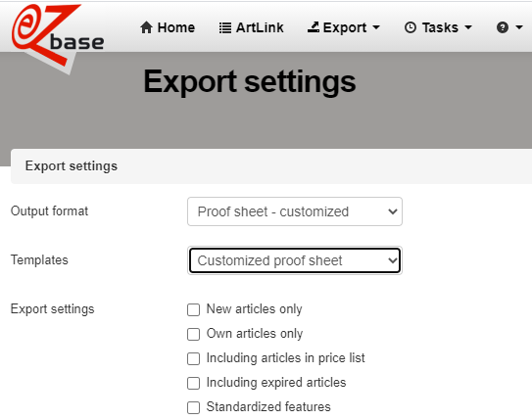Click the EZ-base logo

(58, 37)
